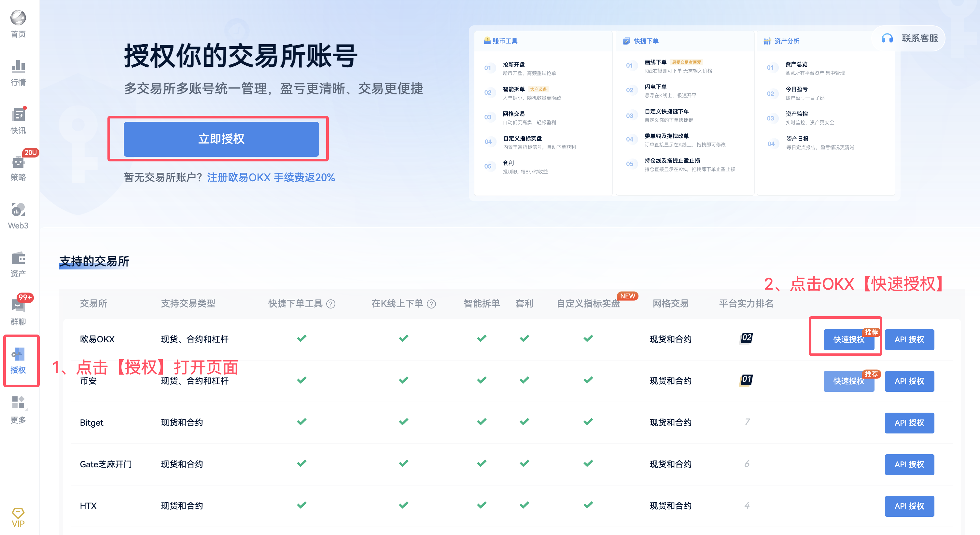This screenshot has height=535, width=980.
Task: Select the 网格交易 column header
Action: pyautogui.click(x=671, y=303)
